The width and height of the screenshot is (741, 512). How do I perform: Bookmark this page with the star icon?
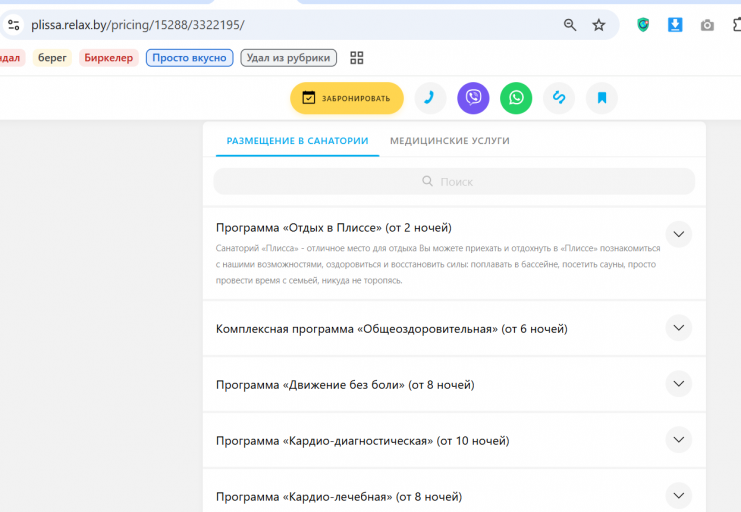599,25
